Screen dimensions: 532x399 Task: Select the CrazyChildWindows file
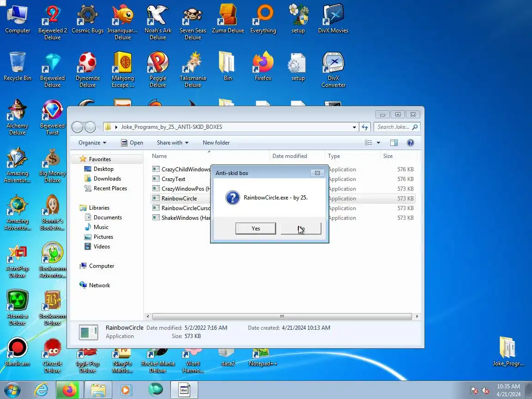(x=181, y=169)
